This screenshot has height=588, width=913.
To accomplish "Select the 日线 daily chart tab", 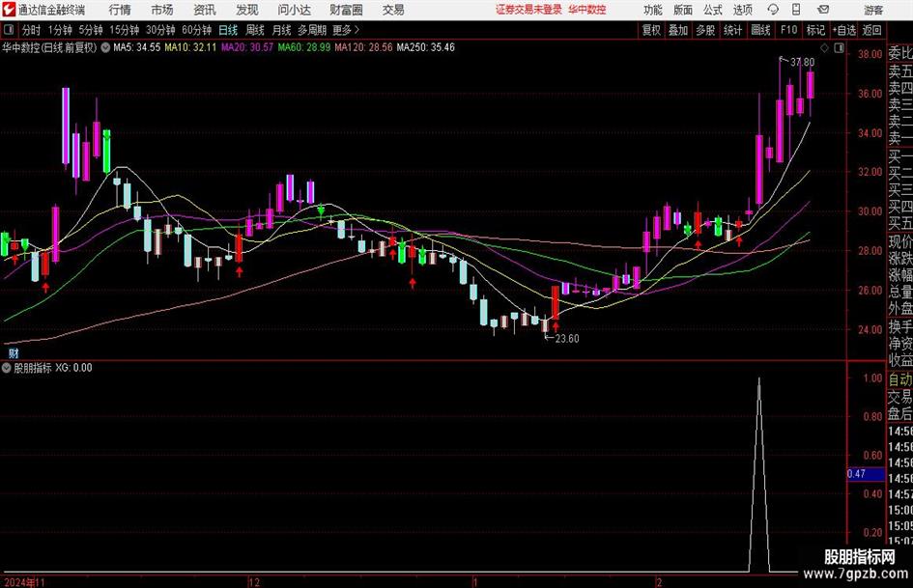I will (x=228, y=30).
